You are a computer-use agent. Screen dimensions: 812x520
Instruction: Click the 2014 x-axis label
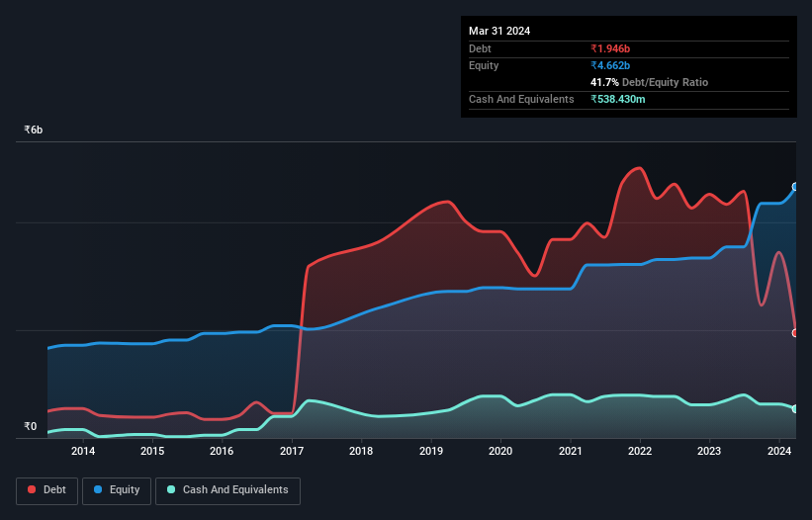pos(83,451)
